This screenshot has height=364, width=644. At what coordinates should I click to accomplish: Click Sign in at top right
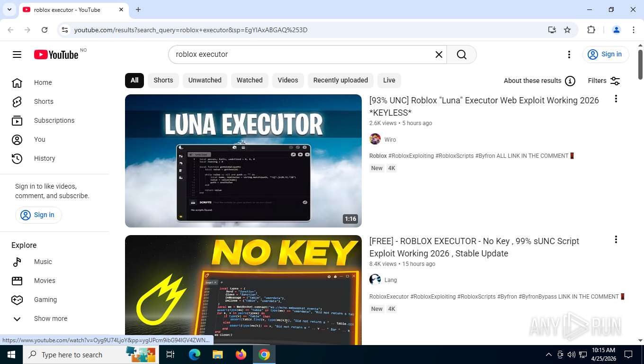point(606,55)
